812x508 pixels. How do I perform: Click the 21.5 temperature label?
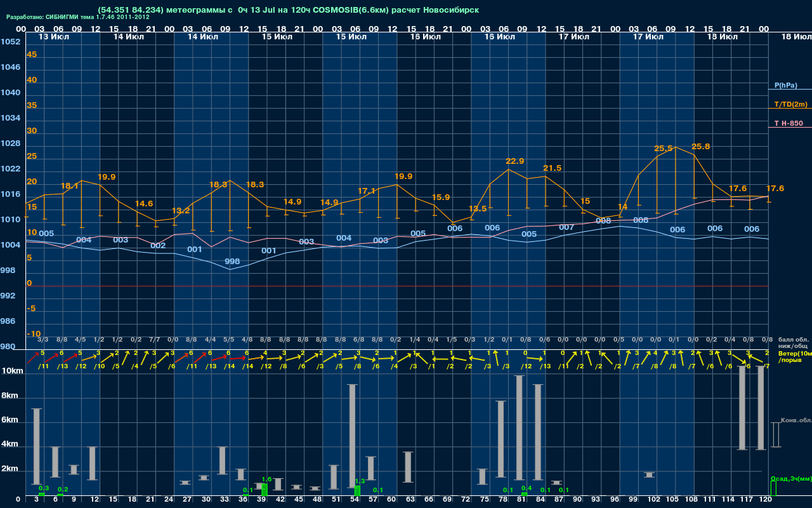(x=553, y=168)
